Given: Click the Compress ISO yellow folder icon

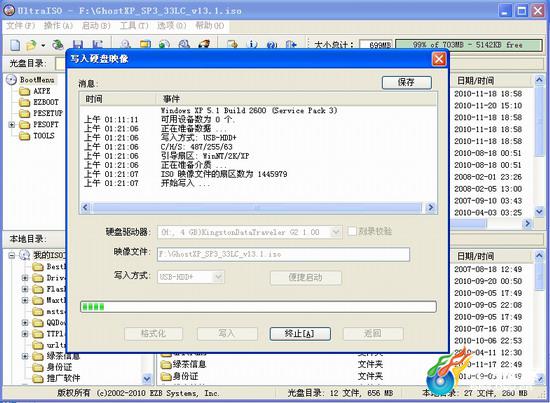Looking at the screenshot, I should (145, 45).
